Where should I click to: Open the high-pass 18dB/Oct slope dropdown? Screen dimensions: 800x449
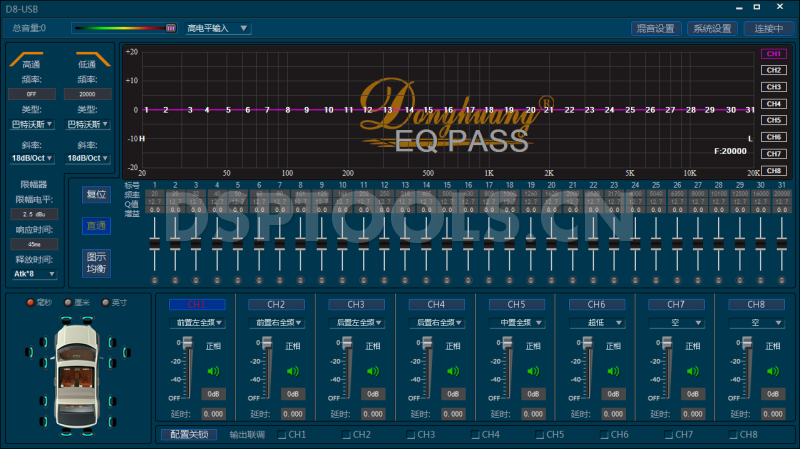31,157
